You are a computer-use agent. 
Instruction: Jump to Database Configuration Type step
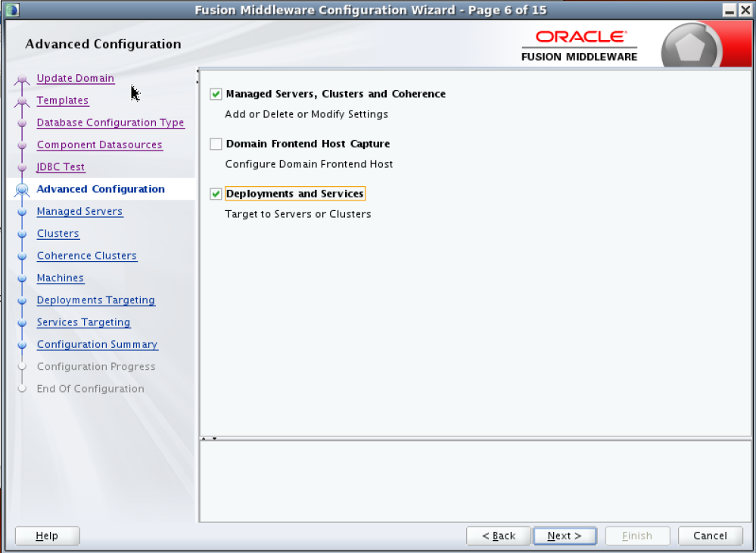[110, 123]
